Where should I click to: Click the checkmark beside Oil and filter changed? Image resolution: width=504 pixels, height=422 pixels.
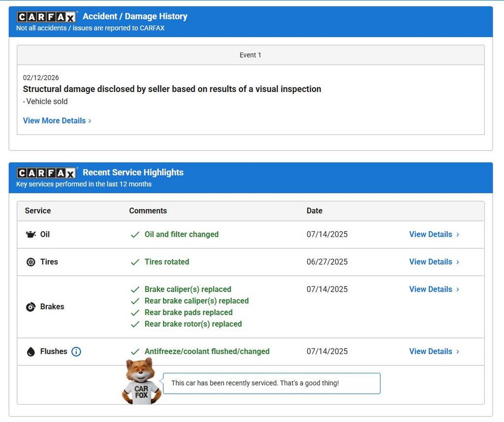click(135, 235)
